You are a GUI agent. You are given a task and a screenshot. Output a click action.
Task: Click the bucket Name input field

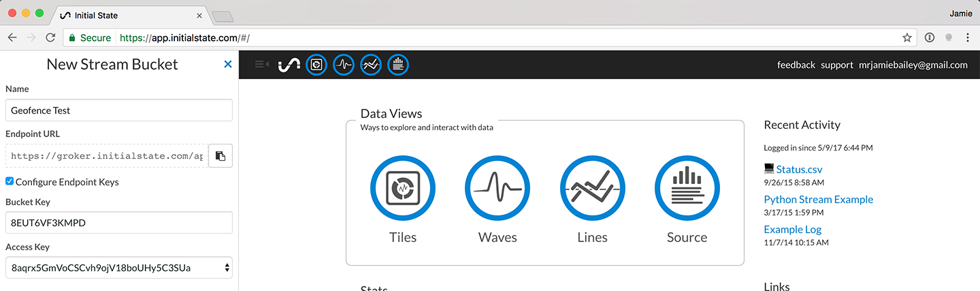[119, 110]
